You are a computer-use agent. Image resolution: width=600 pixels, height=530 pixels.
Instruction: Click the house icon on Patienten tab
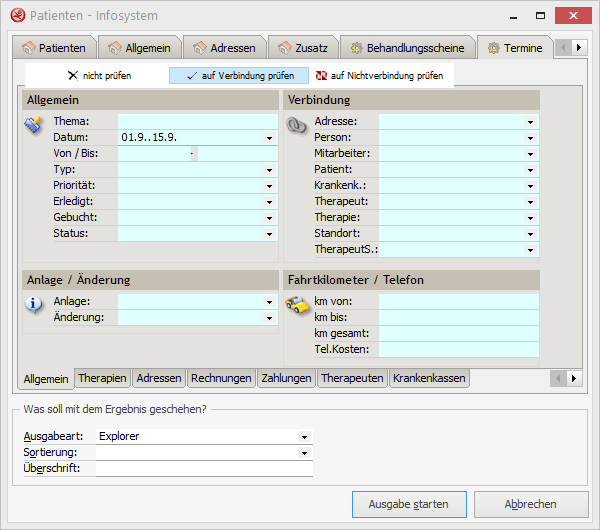pos(28,48)
